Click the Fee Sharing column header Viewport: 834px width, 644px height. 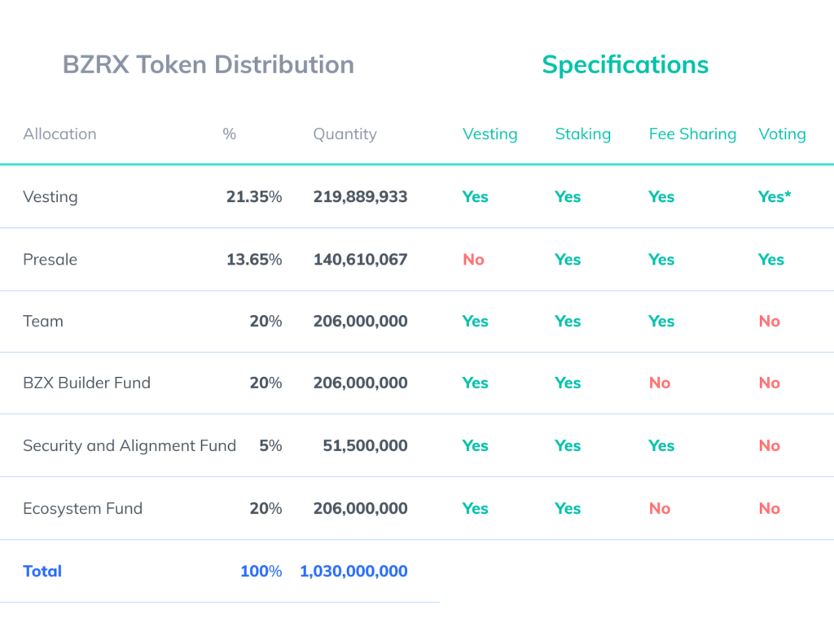(x=692, y=134)
